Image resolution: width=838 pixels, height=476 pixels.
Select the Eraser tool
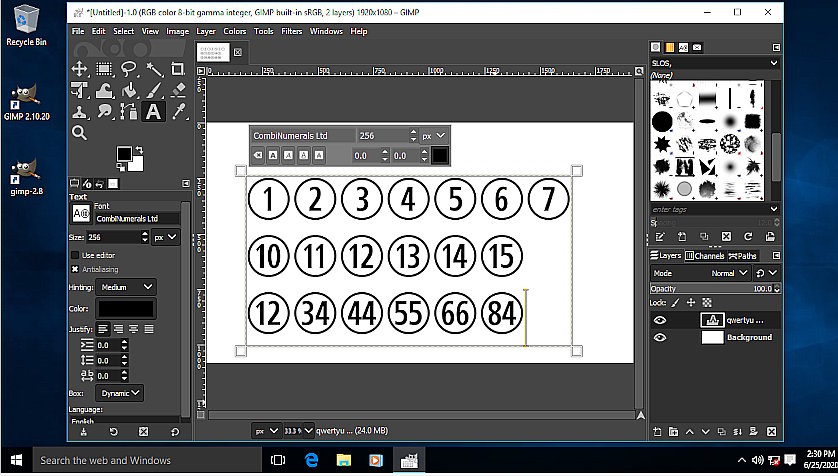click(178, 90)
